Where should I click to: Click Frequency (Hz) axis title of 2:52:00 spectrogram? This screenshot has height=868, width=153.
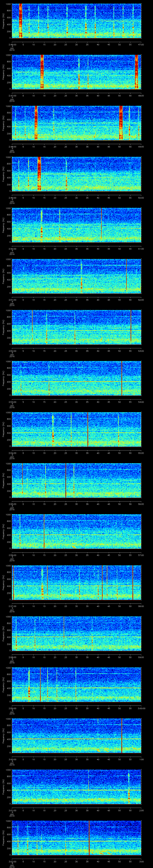coord(3,327)
